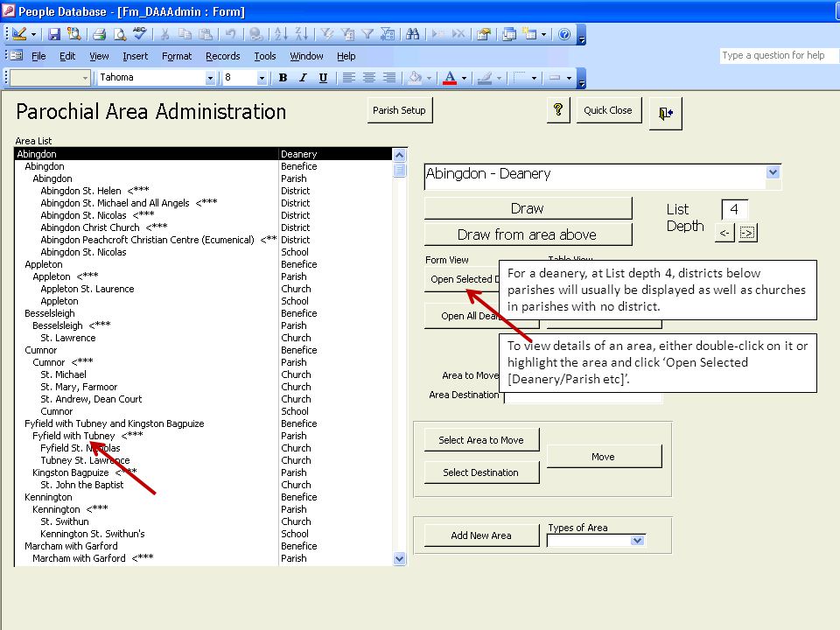Open the Tahoma font name dropdown
Image resolution: width=840 pixels, height=630 pixels.
210,78
